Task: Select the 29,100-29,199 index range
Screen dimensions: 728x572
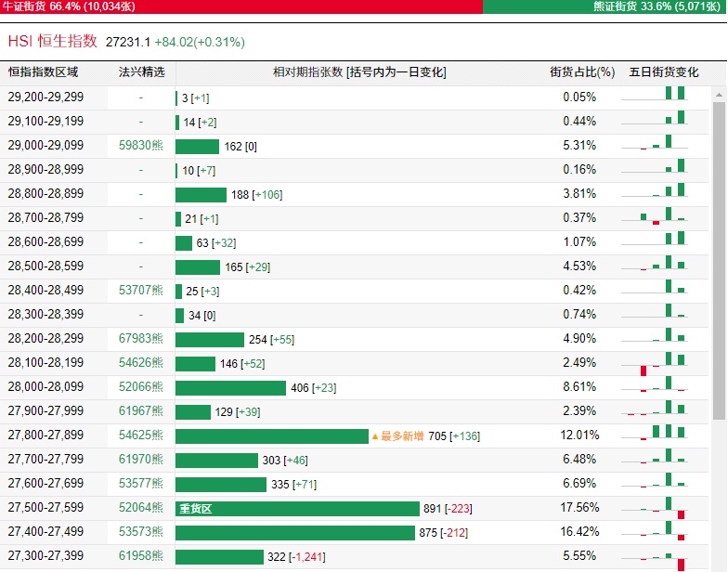Action: [45, 121]
